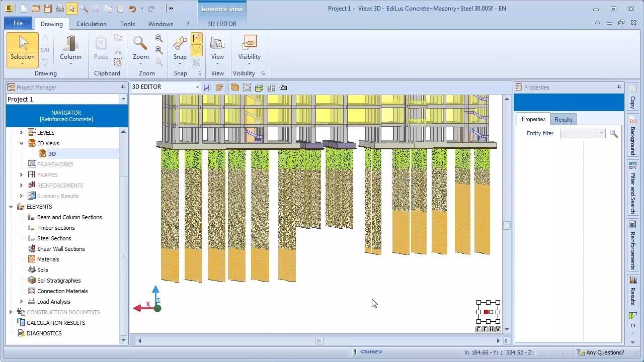Pin the Properties panel
Viewport: 644px width, 362px height.
619,87
